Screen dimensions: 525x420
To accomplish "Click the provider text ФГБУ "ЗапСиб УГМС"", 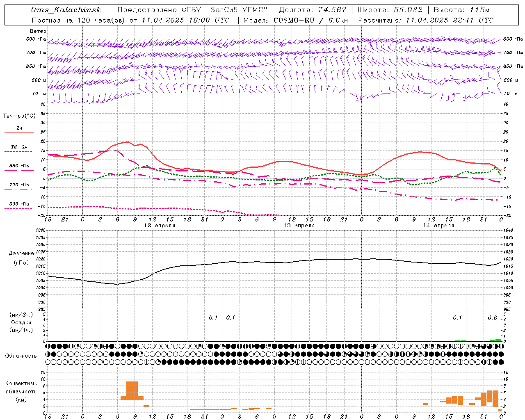I will 224,10.
